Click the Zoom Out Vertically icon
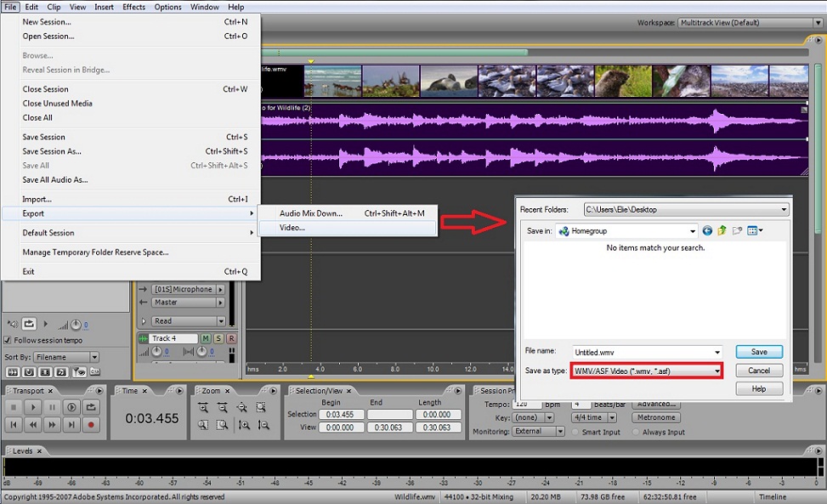Screen dimensions: 827x504 [263, 424]
